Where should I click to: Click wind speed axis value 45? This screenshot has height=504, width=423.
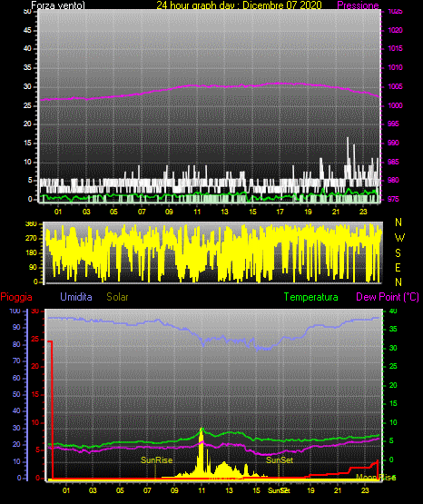tap(27, 31)
